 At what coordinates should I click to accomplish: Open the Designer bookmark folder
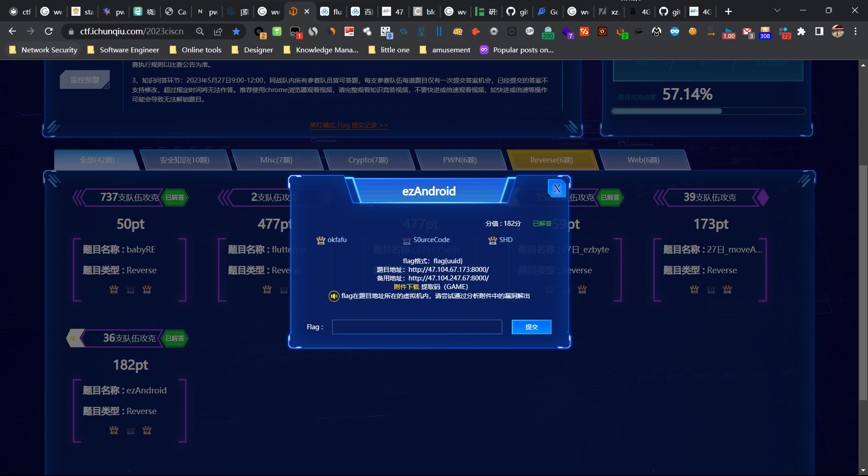252,50
